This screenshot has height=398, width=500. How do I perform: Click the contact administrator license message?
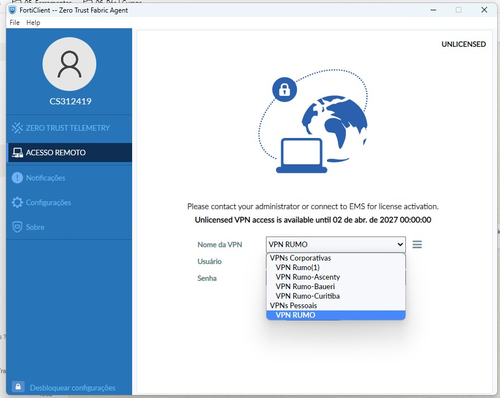(313, 206)
